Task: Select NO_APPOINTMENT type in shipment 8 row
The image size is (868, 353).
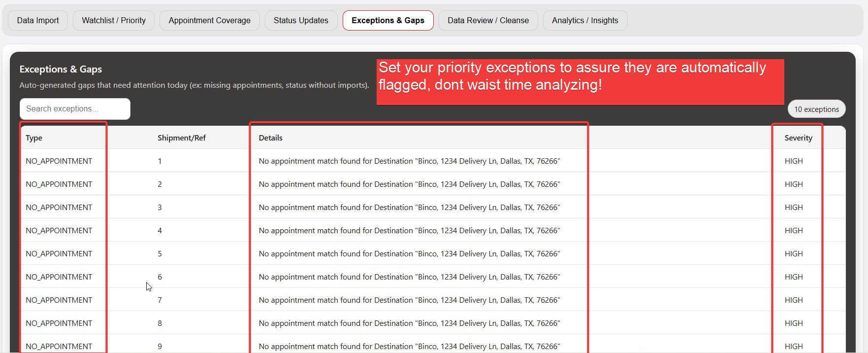Action: (59, 323)
